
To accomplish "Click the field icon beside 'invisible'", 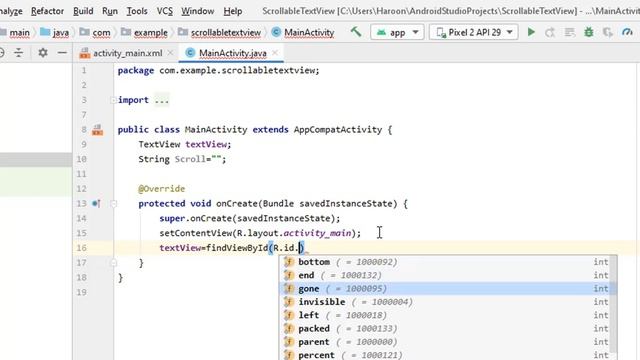I will tap(289, 302).
